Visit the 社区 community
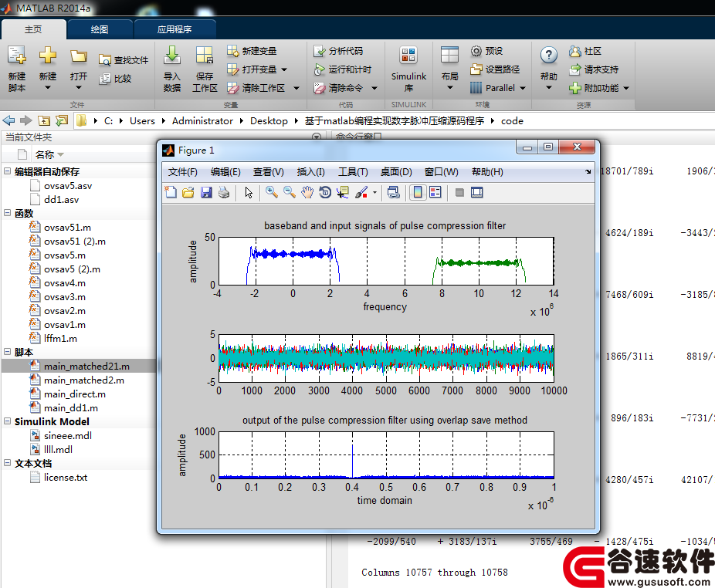 (585, 51)
